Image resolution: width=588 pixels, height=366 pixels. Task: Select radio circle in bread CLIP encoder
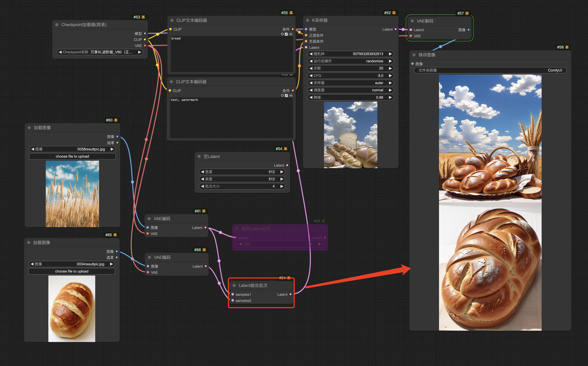click(282, 34)
